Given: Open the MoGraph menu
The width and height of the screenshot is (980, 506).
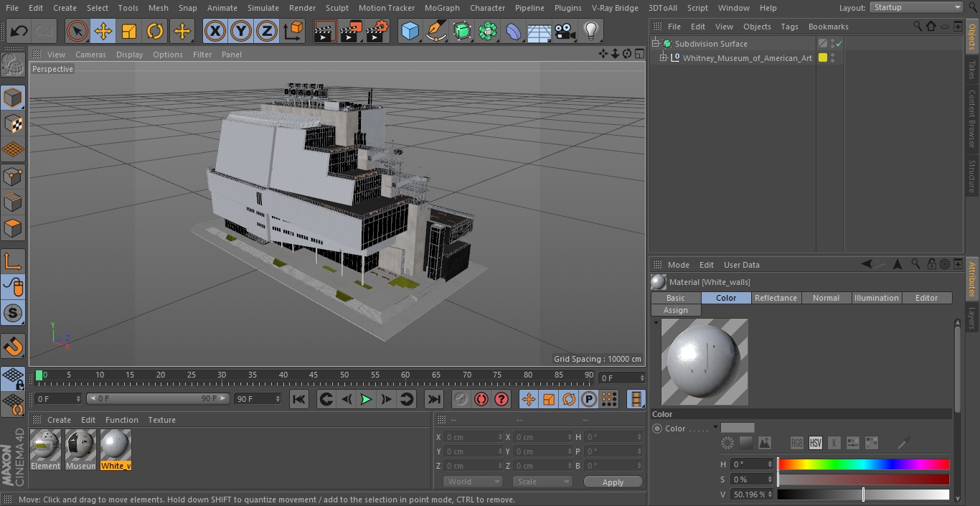Looking at the screenshot, I should coord(442,8).
